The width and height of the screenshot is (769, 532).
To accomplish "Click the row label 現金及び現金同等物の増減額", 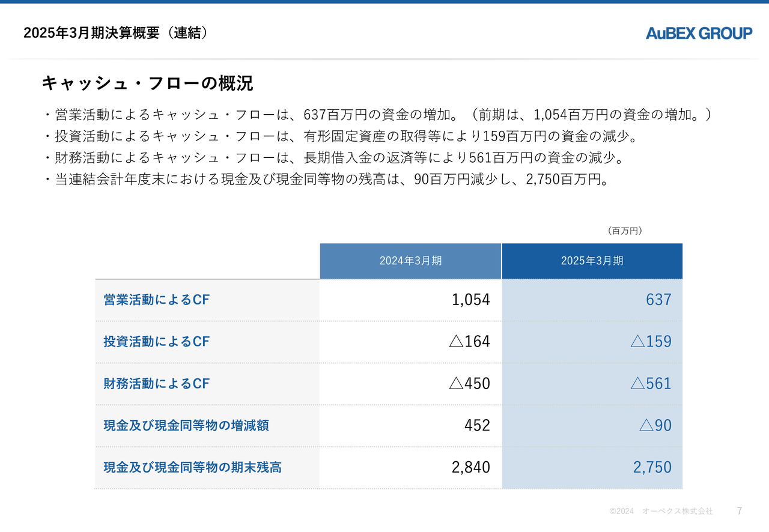I will coord(186,426).
